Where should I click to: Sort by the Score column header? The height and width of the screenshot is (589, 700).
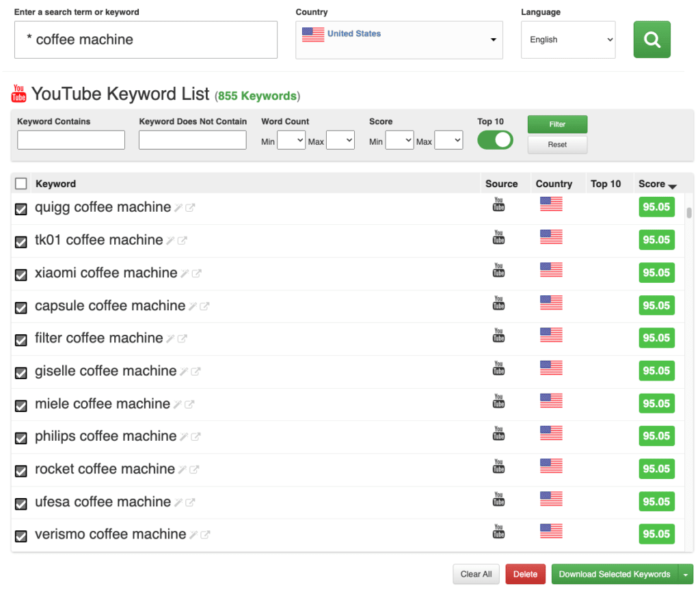click(x=657, y=184)
